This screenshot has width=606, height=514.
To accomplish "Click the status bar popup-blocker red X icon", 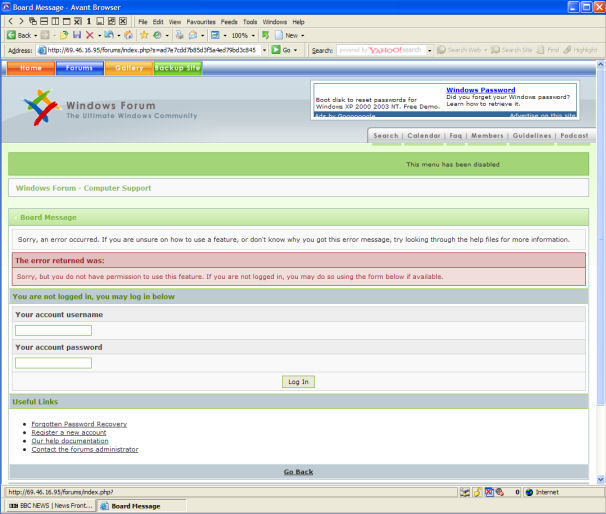I will pyautogui.click(x=489, y=492).
